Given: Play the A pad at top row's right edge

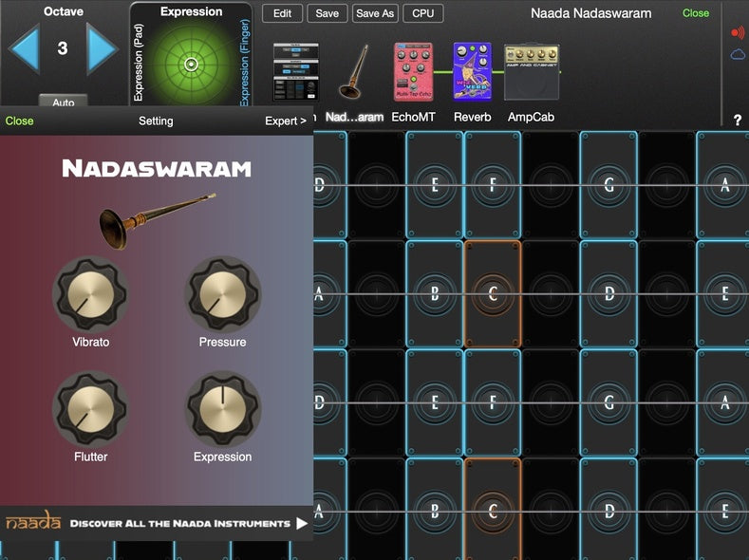Looking at the screenshot, I should click(723, 185).
